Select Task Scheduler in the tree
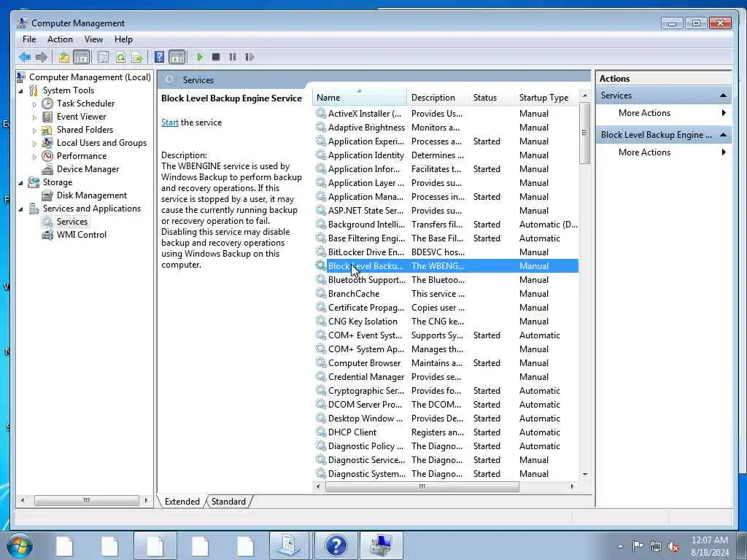747x560 pixels. 86,104
